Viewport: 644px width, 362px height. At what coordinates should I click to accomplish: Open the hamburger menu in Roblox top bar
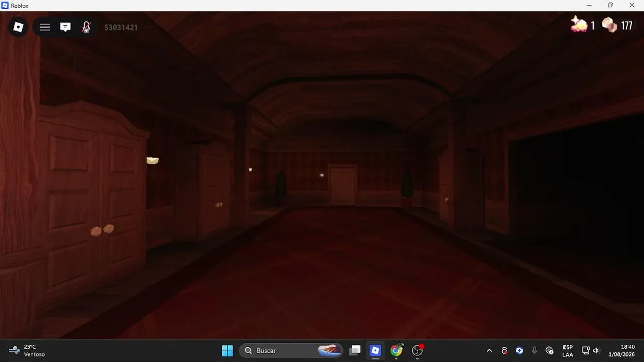coord(45,27)
